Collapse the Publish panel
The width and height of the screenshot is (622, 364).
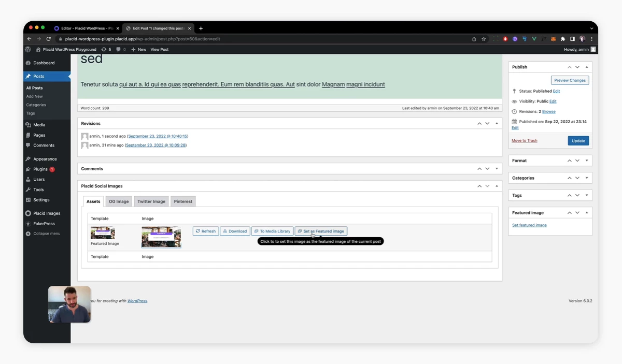pos(587,67)
